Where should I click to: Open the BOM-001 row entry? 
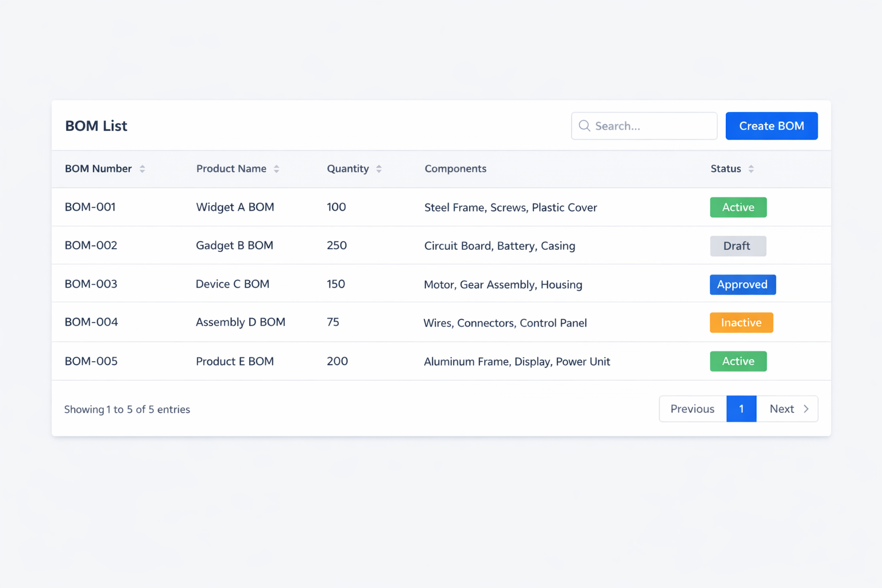[90, 207]
